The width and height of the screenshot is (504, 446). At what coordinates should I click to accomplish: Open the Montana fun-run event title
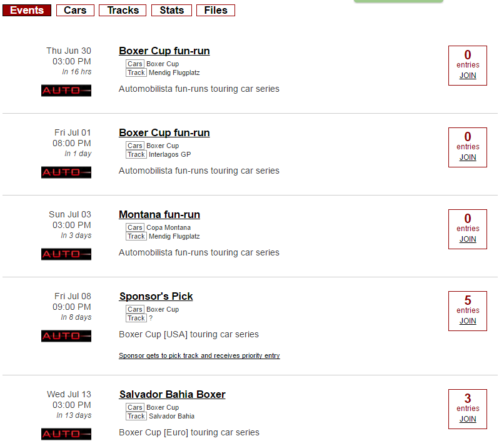click(159, 214)
